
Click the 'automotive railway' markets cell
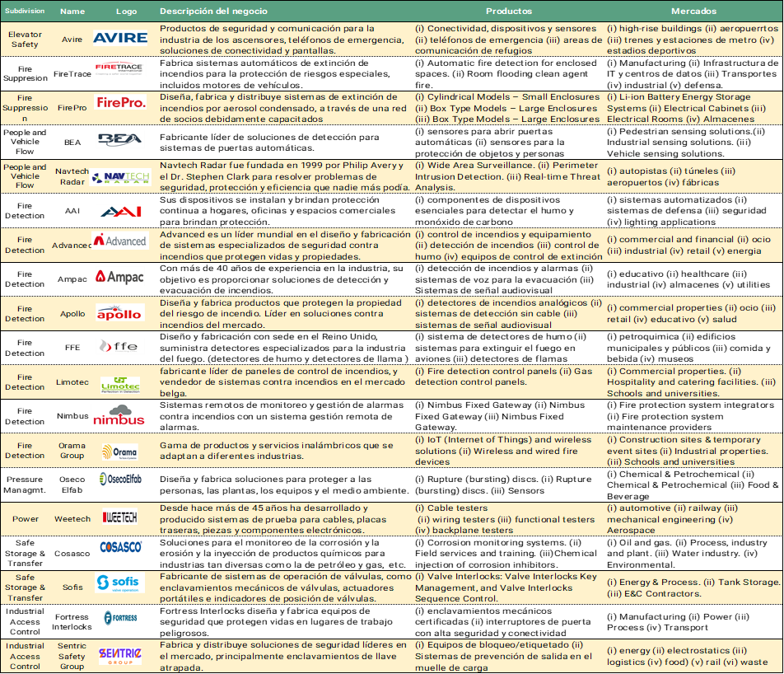[x=673, y=519]
